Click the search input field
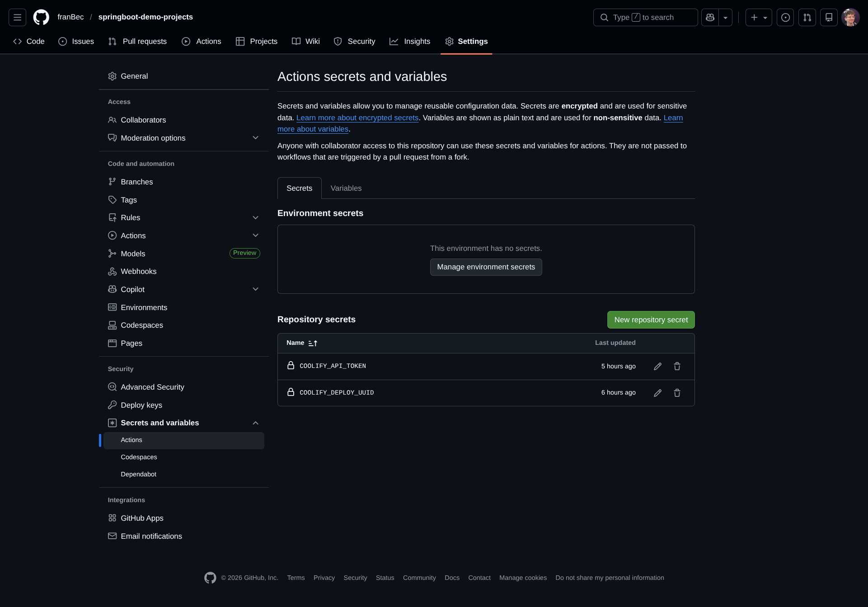The image size is (868, 607). tap(645, 17)
